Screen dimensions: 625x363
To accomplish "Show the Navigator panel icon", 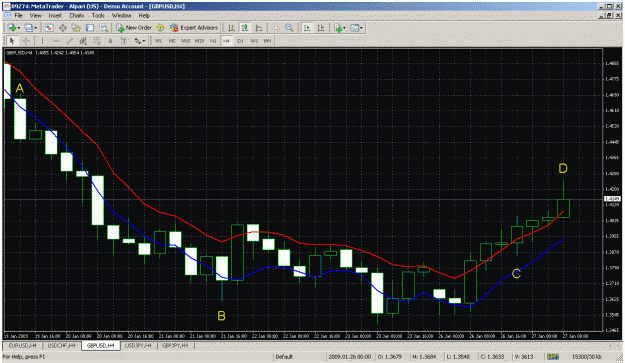I will (76, 27).
